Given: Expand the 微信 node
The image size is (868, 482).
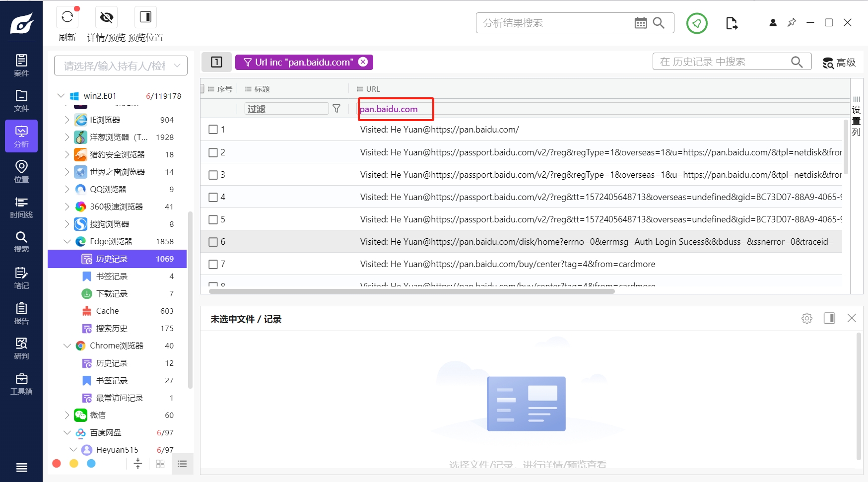Looking at the screenshot, I should (67, 415).
